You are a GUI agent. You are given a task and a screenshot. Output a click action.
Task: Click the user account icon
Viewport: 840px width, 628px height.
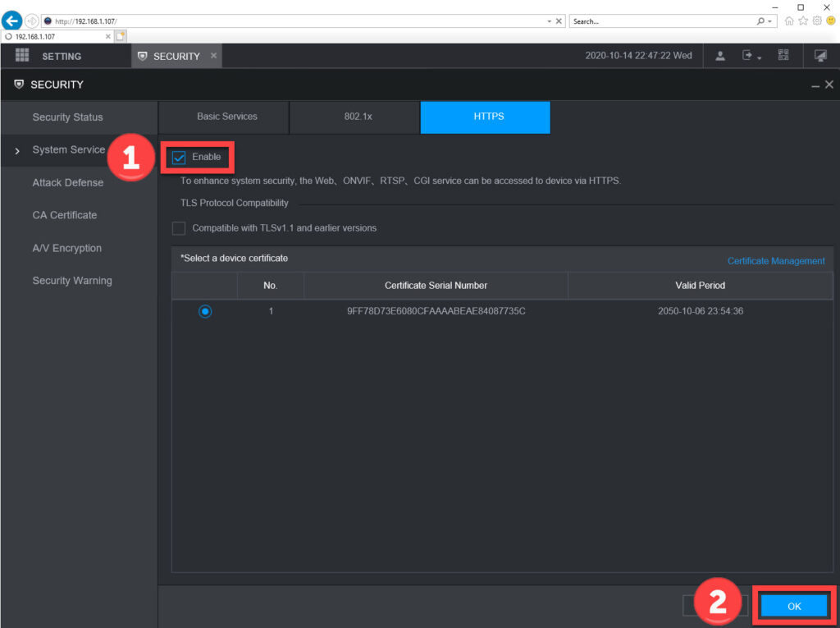(x=720, y=56)
